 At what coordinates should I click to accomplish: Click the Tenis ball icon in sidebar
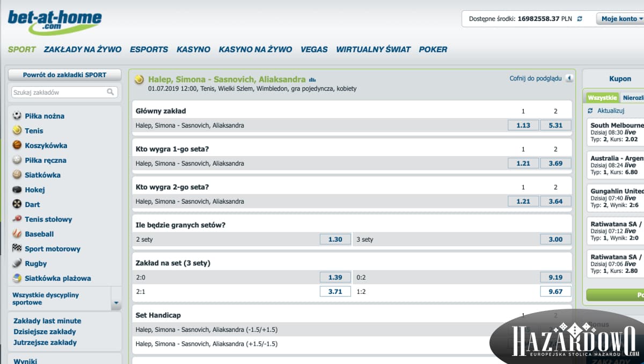click(17, 130)
